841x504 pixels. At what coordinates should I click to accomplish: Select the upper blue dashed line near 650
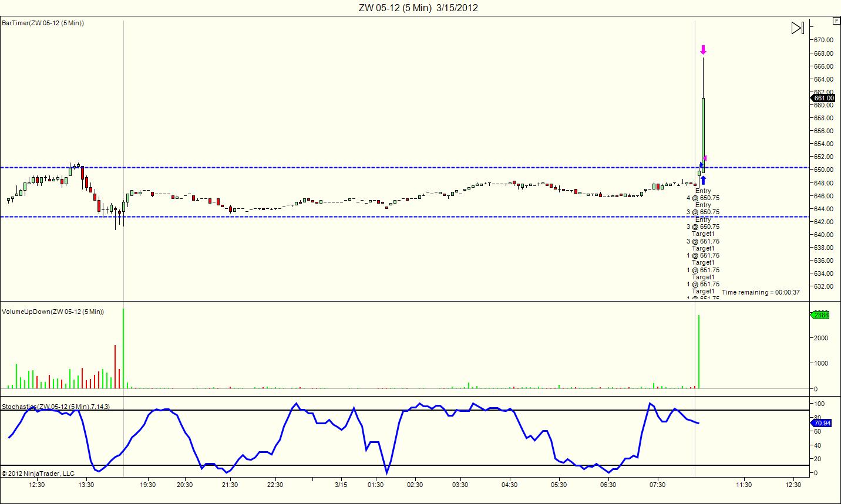tap(404, 168)
